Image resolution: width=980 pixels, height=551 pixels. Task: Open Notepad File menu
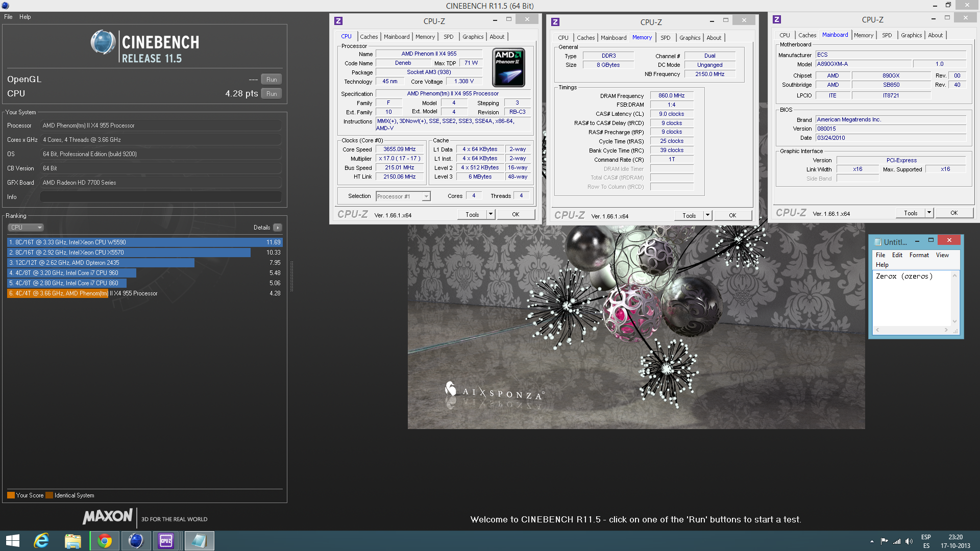(880, 255)
